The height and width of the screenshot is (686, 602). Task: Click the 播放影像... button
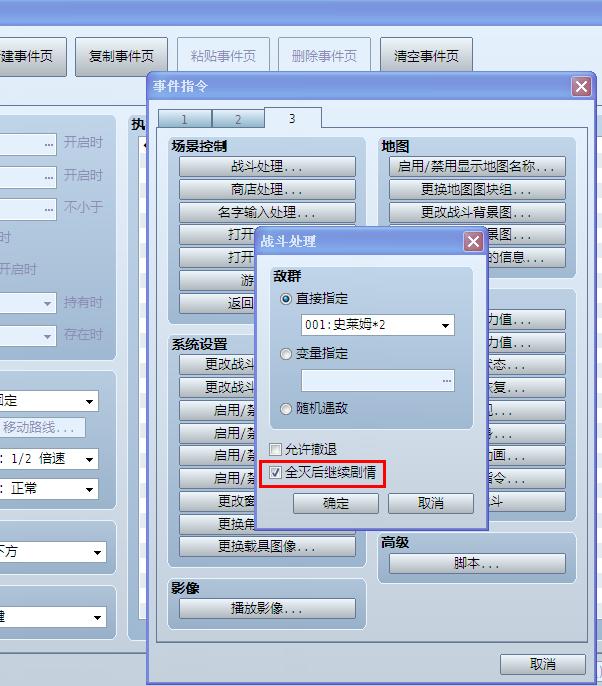(x=267, y=609)
